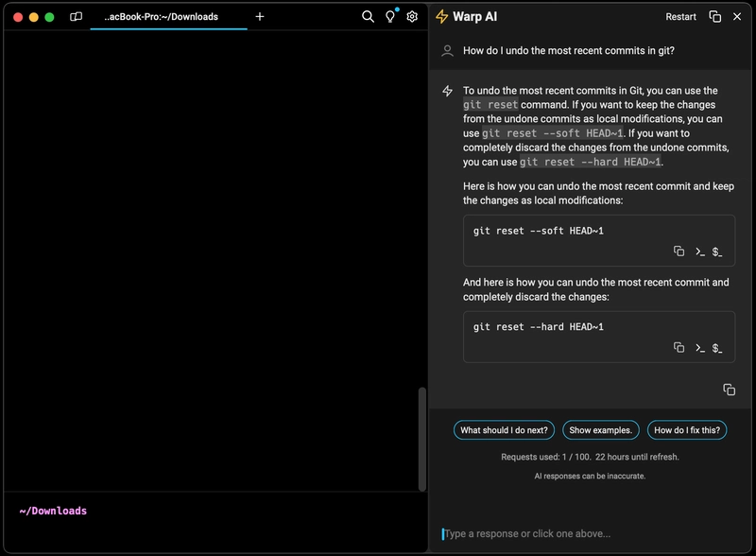This screenshot has height=556, width=756.
Task: Click the "Show examples." suggestion
Action: click(601, 430)
